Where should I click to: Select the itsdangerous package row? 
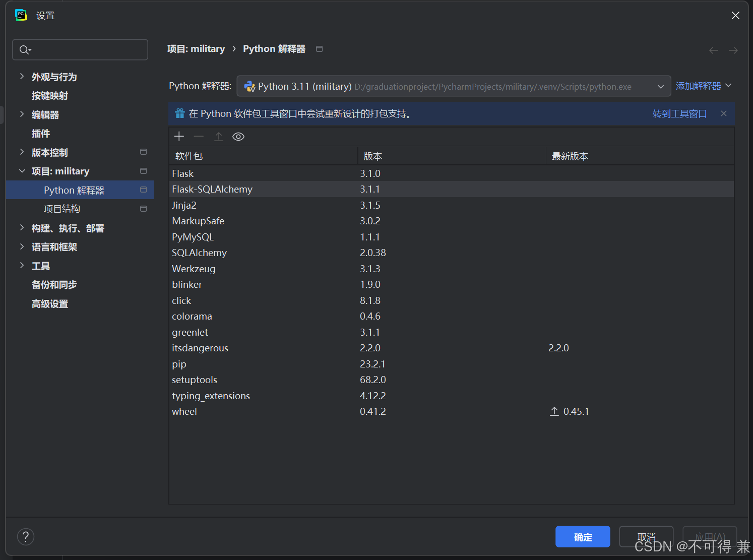click(x=452, y=348)
